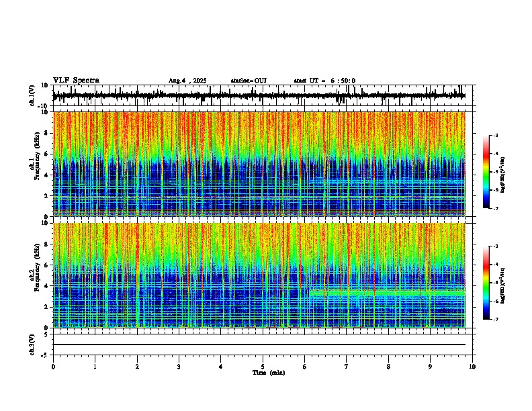Click the 'ch.1(V)' axis label
Image resolution: width=532 pixels, height=411 pixels.
point(32,95)
